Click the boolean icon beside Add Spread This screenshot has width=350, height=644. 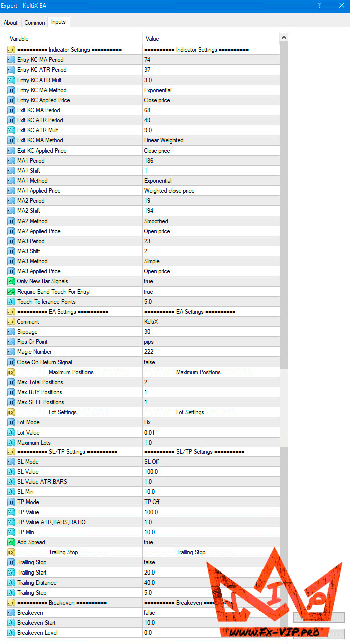point(11,542)
